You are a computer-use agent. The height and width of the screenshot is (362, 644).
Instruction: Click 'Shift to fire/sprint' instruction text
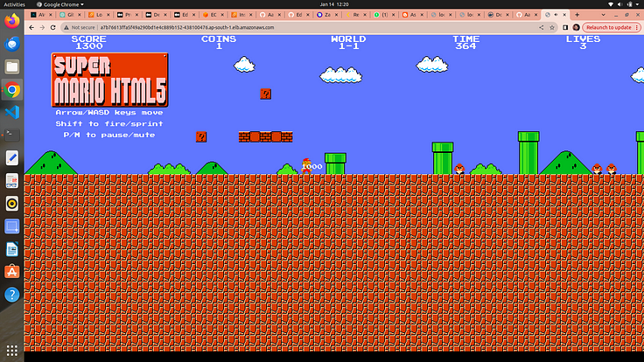pyautogui.click(x=109, y=123)
